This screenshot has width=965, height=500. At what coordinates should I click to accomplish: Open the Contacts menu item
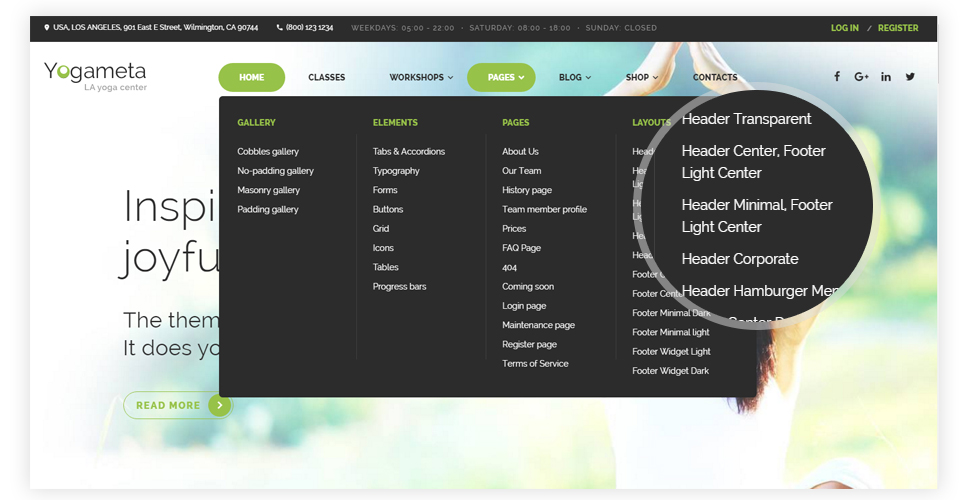(x=715, y=78)
